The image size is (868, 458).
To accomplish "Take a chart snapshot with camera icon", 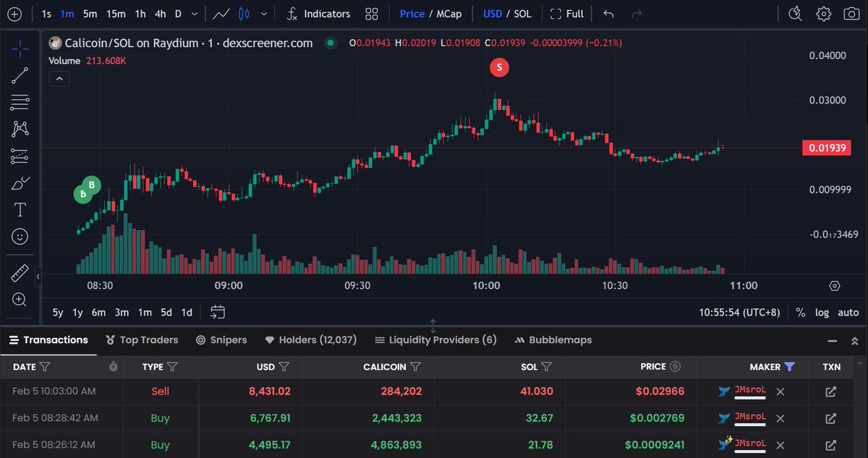I will [x=851, y=14].
